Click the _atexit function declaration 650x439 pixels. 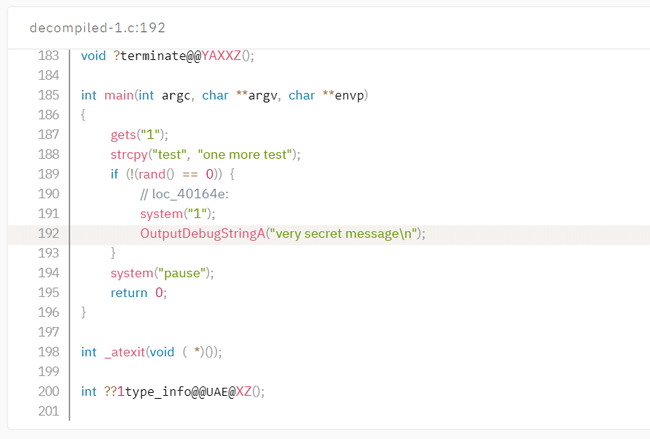125,351
